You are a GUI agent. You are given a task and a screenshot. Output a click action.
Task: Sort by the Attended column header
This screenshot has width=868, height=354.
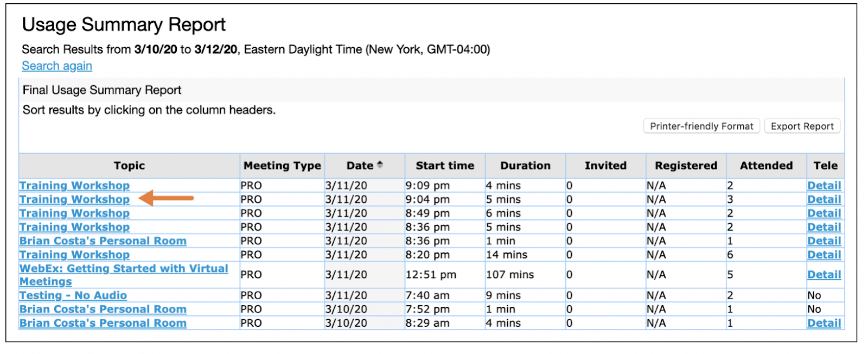coord(766,166)
